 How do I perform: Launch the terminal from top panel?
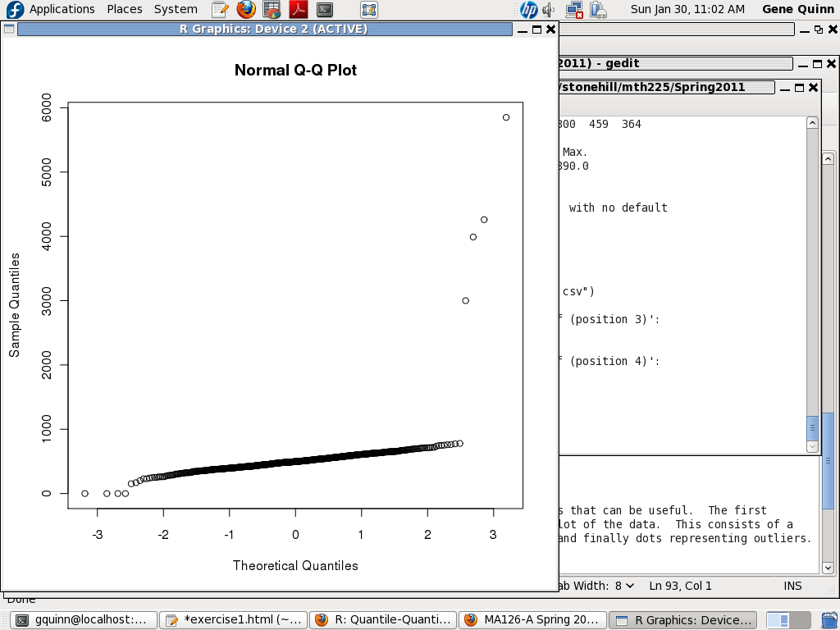coord(325,10)
